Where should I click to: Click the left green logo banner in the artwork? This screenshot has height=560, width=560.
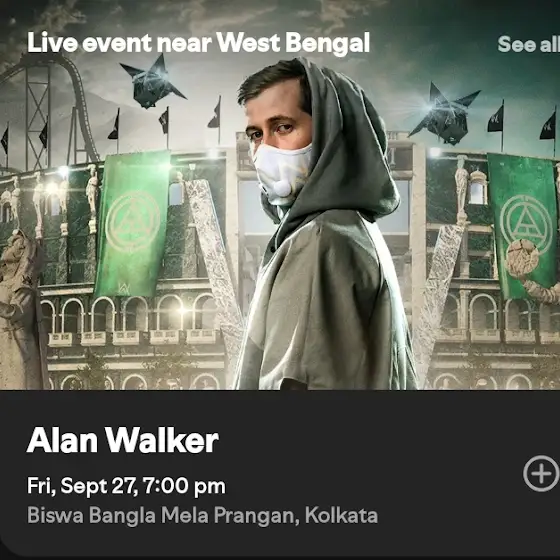click(132, 224)
